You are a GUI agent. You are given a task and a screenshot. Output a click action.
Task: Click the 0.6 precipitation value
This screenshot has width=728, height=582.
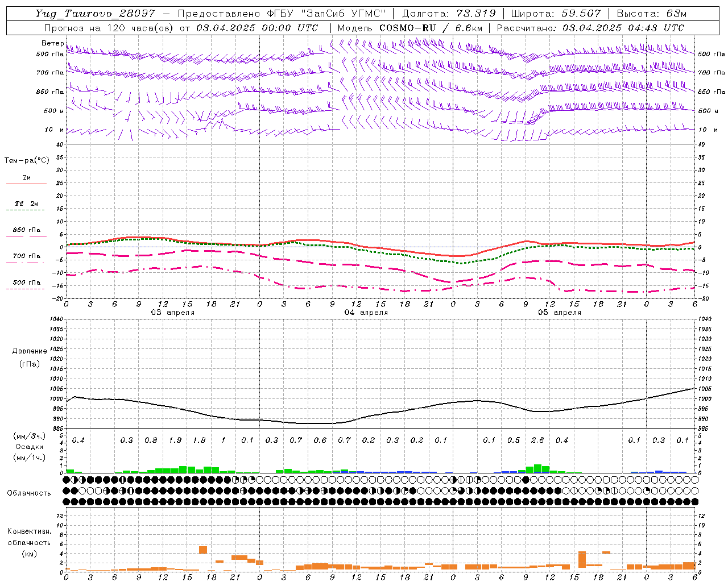(x=320, y=440)
